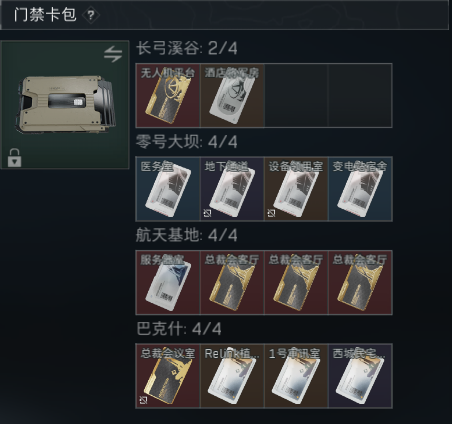This screenshot has height=424, width=452.
Task: Click the swap arrows icon on card wallet
Action: click(x=113, y=54)
